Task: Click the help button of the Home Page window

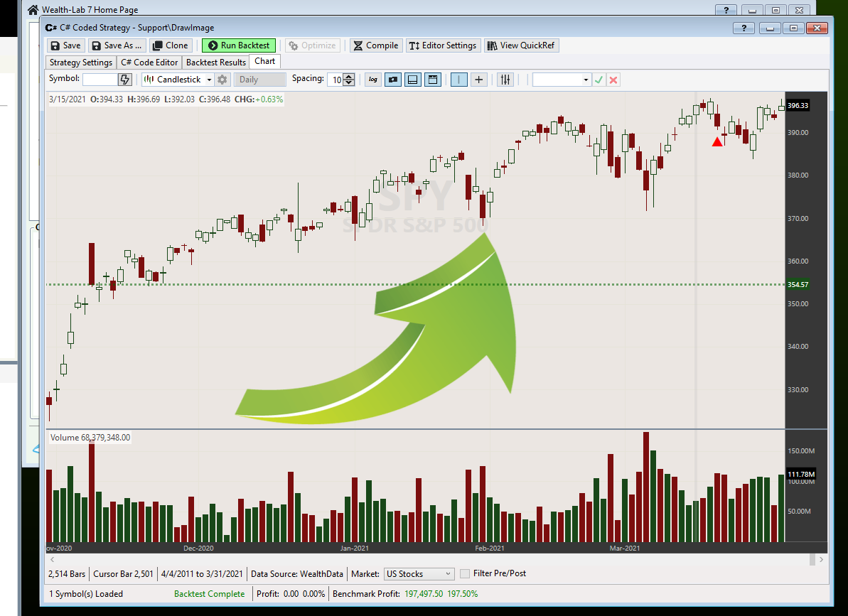Action: (x=726, y=10)
